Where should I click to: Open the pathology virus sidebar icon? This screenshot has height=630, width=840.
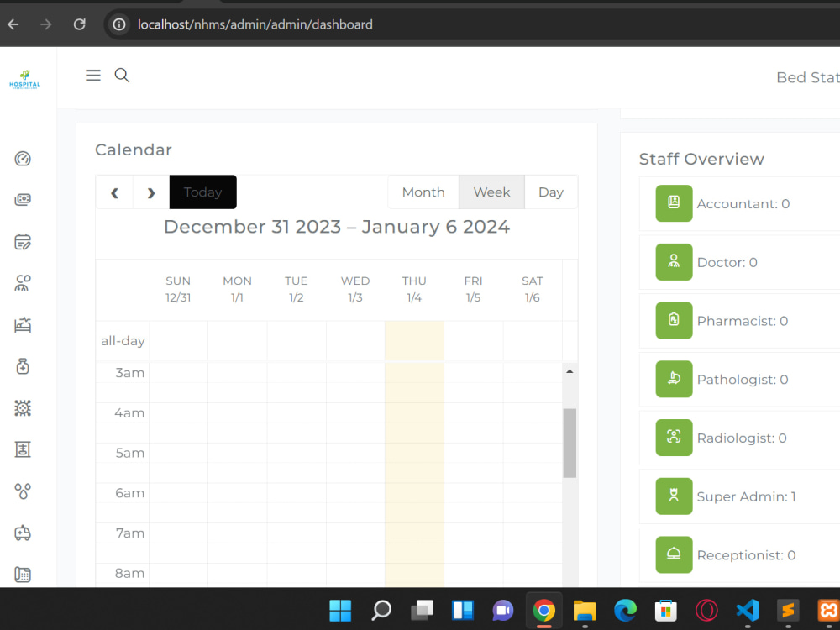pos(23,408)
